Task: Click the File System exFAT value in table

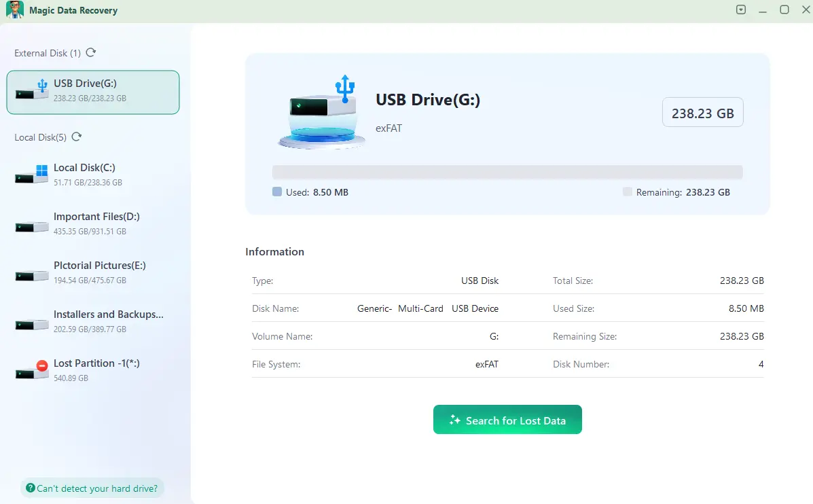Action: (x=487, y=365)
